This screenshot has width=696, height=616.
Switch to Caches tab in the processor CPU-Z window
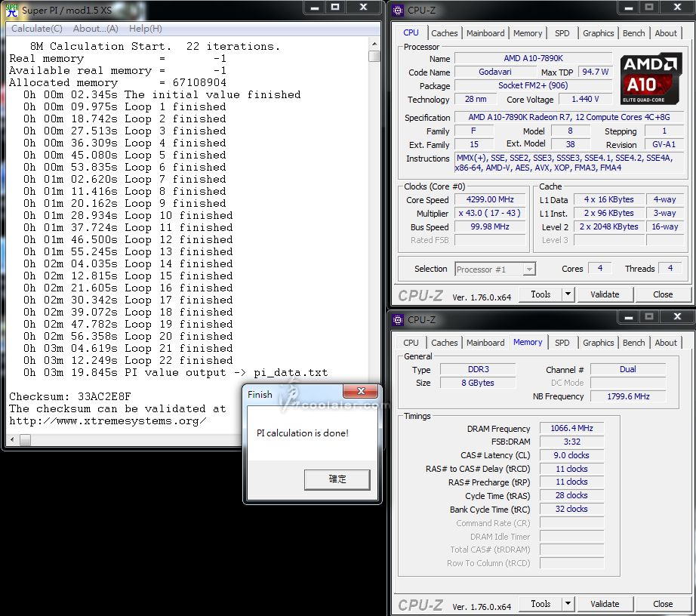pos(444,33)
